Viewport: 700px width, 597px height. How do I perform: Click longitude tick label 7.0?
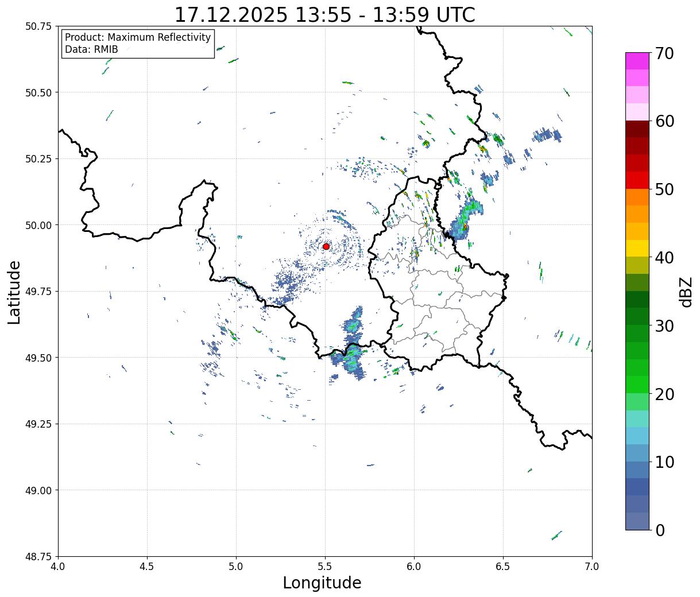point(592,567)
